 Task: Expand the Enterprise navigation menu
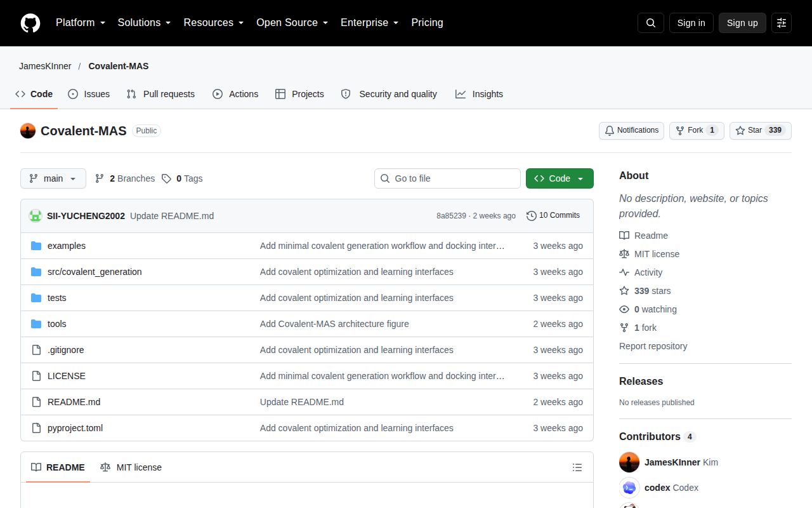[369, 23]
